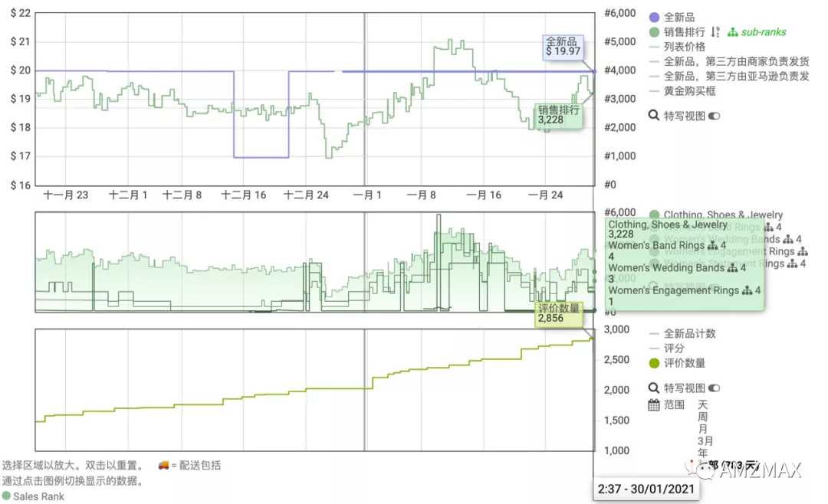
Task: Click the calendar icon next to 范围
Action: tap(654, 404)
